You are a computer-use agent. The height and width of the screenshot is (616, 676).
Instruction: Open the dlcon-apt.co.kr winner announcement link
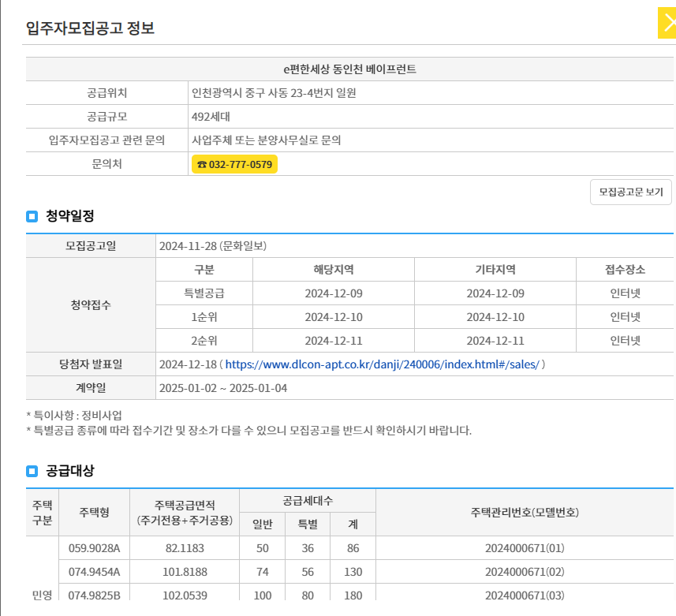tap(382, 364)
